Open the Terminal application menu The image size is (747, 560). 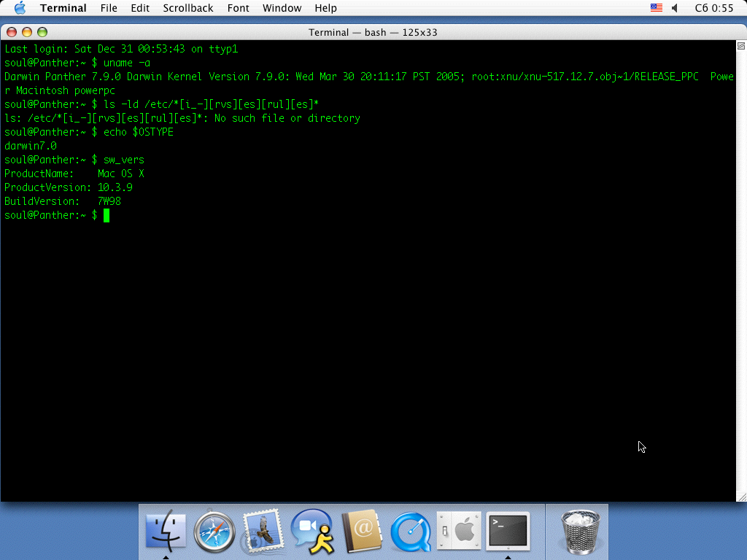pyautogui.click(x=63, y=8)
